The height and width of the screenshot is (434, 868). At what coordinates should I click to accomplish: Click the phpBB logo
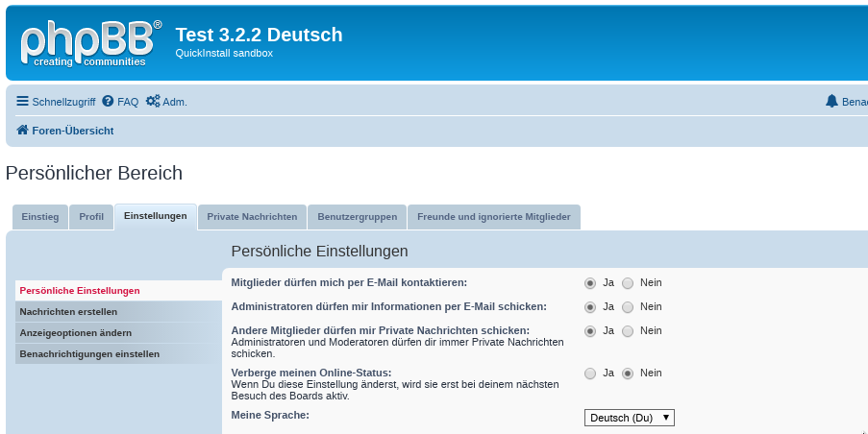point(91,43)
